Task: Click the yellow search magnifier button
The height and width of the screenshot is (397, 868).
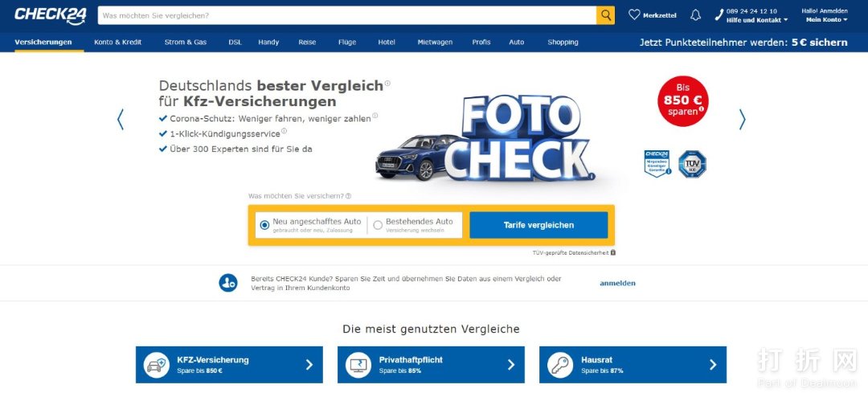Action: pyautogui.click(x=605, y=15)
